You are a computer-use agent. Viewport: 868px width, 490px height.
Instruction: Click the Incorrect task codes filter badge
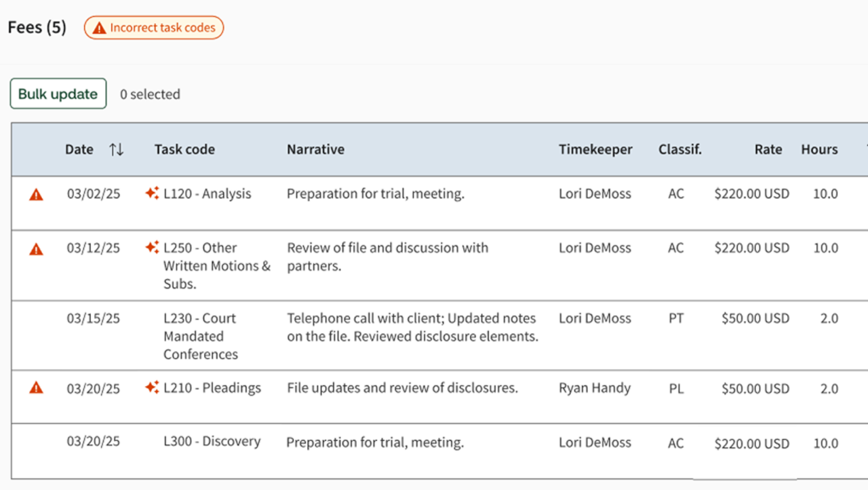coord(154,28)
